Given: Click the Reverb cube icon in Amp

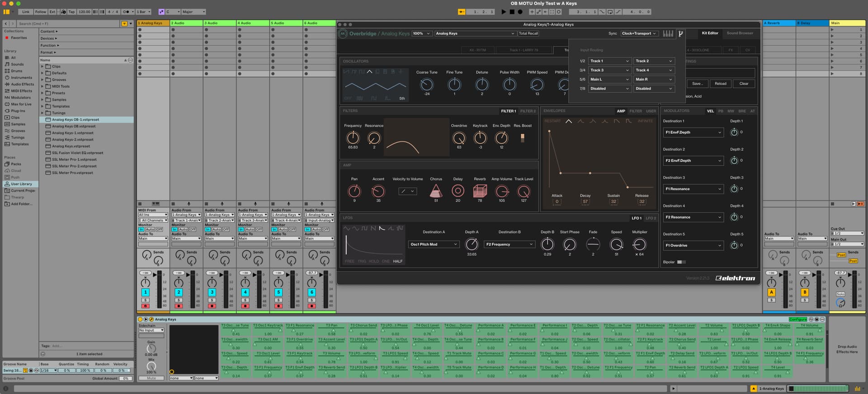Looking at the screenshot, I should 480,191.
